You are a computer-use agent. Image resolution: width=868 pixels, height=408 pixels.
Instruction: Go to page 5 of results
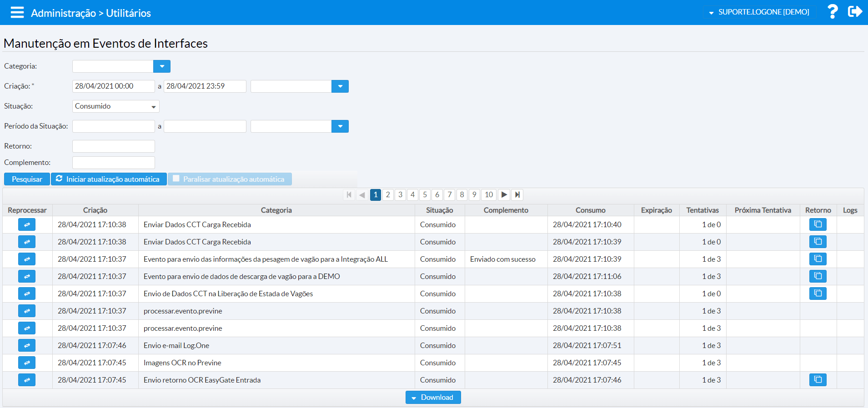point(425,195)
